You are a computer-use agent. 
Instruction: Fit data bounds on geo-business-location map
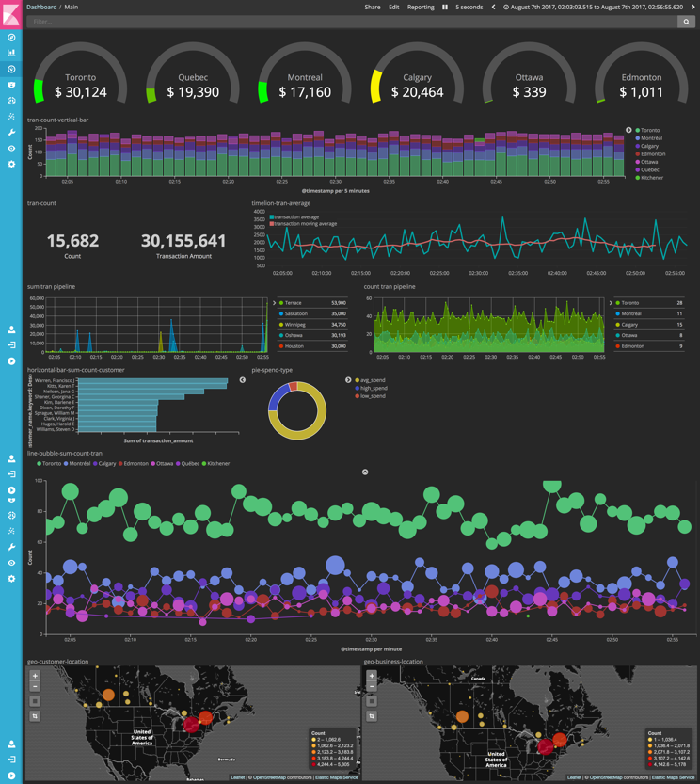372,701
